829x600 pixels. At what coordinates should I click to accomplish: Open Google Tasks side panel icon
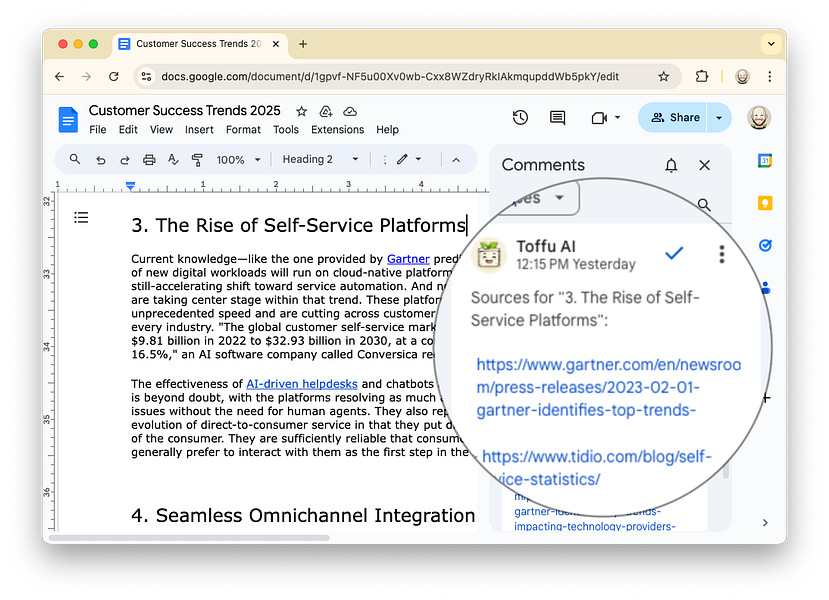[764, 245]
